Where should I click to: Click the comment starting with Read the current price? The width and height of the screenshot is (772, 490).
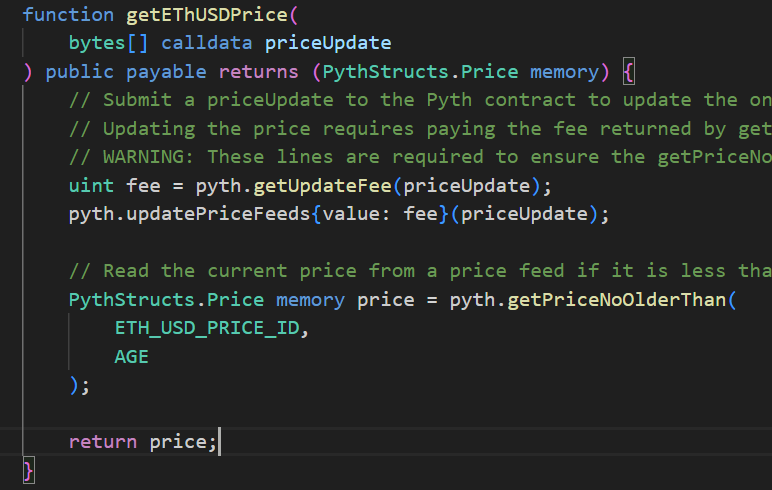420,271
